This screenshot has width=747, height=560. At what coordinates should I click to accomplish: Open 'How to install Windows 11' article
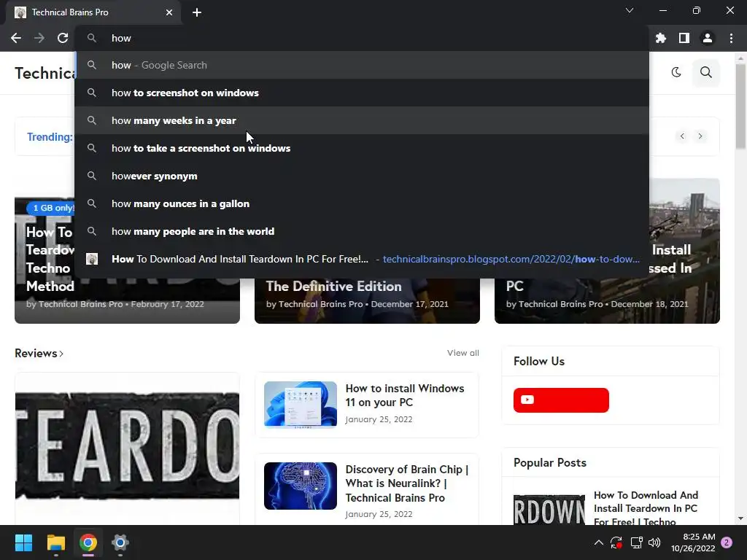404,395
